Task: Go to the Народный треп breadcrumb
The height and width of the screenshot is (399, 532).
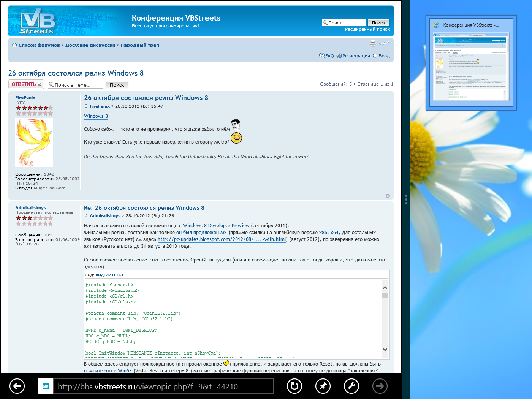Action: [x=140, y=45]
